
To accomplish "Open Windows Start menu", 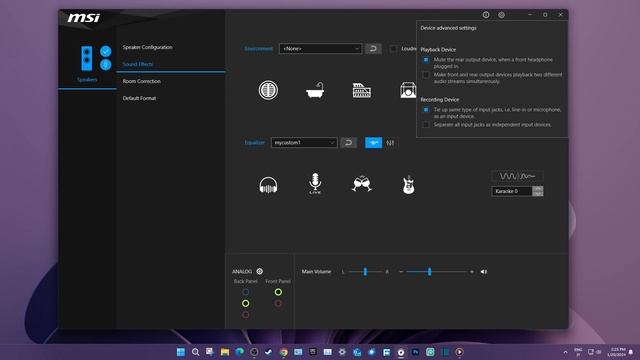I will pos(181,352).
